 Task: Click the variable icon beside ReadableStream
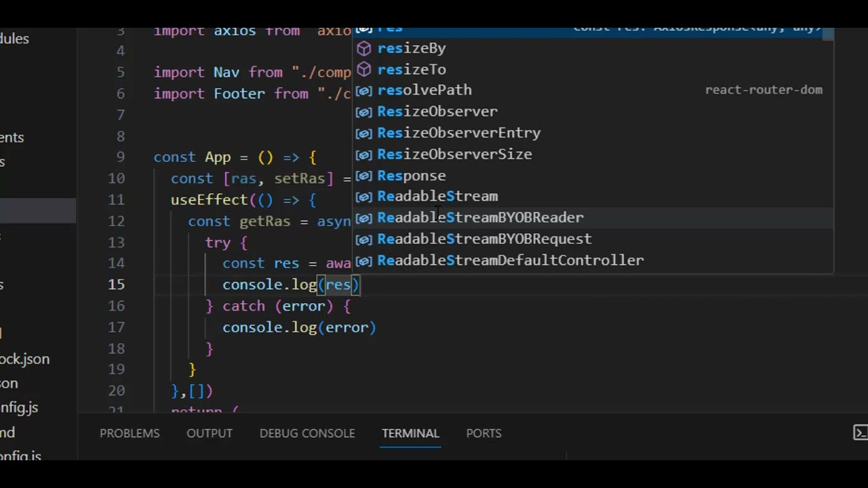(364, 197)
